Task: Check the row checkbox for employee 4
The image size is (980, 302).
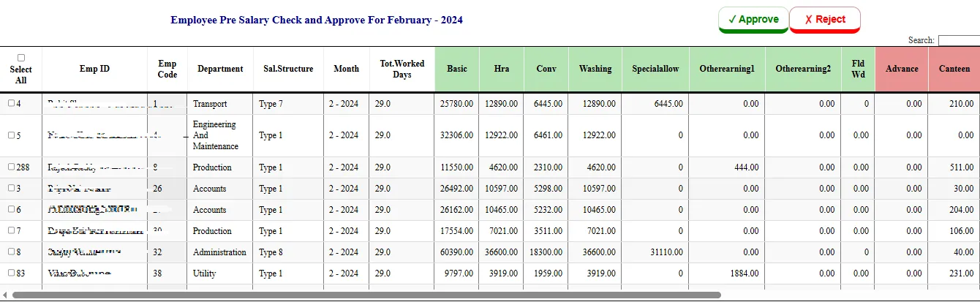Action: pyautogui.click(x=11, y=104)
